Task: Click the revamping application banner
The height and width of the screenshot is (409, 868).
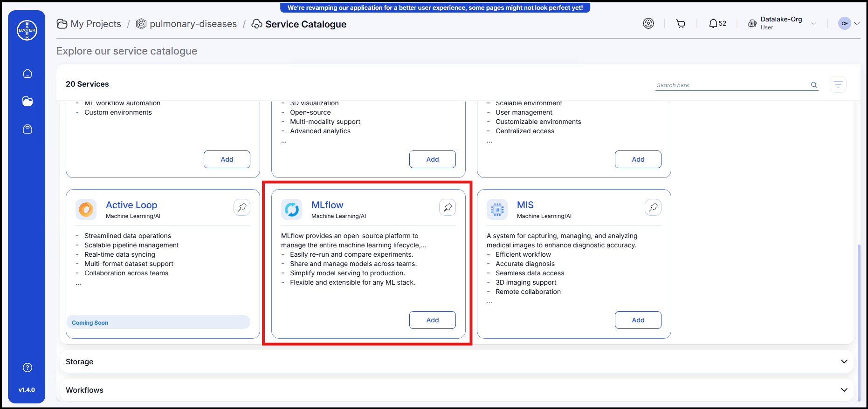Action: coord(435,7)
